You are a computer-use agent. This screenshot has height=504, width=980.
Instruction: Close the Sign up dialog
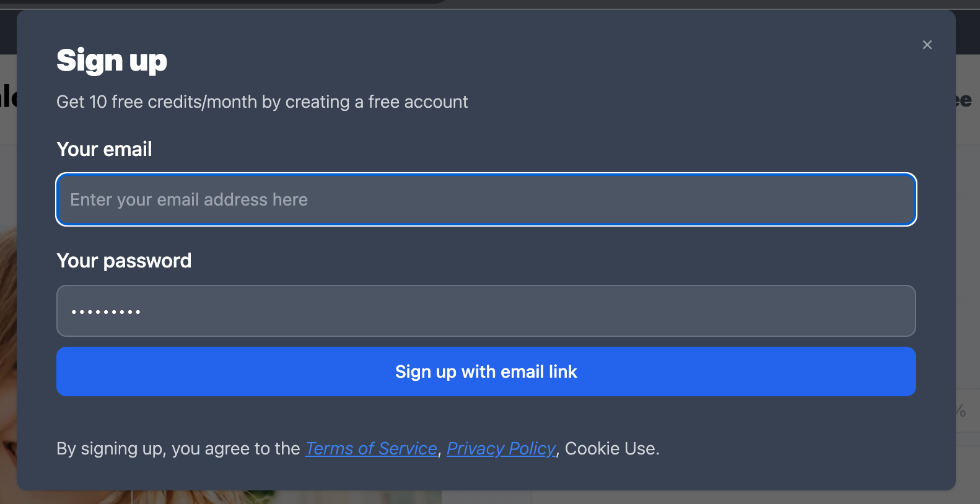[x=927, y=45]
